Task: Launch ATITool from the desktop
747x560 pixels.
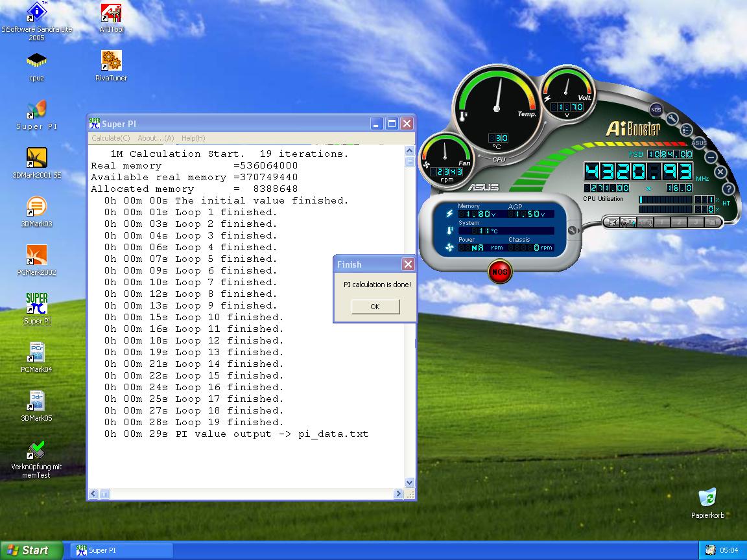Action: tap(111, 13)
